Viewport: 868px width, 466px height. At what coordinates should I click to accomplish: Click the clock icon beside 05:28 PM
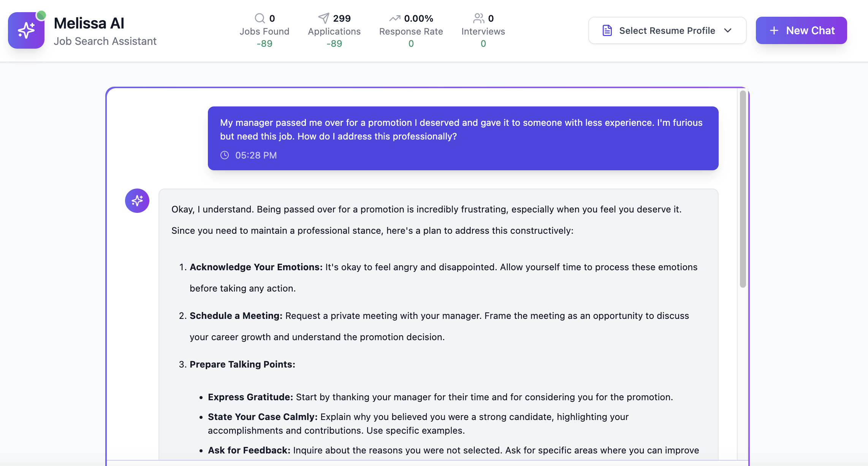coord(225,155)
